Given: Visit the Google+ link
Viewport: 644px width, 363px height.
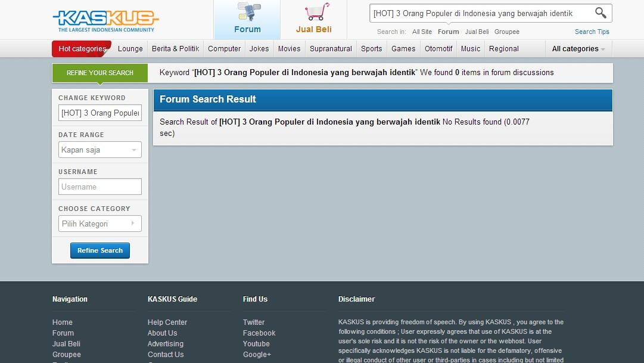Looking at the screenshot, I should coord(257,355).
